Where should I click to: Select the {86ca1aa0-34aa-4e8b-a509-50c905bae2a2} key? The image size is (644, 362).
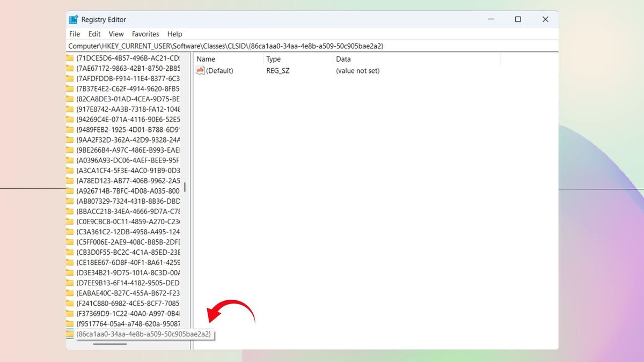(x=144, y=334)
